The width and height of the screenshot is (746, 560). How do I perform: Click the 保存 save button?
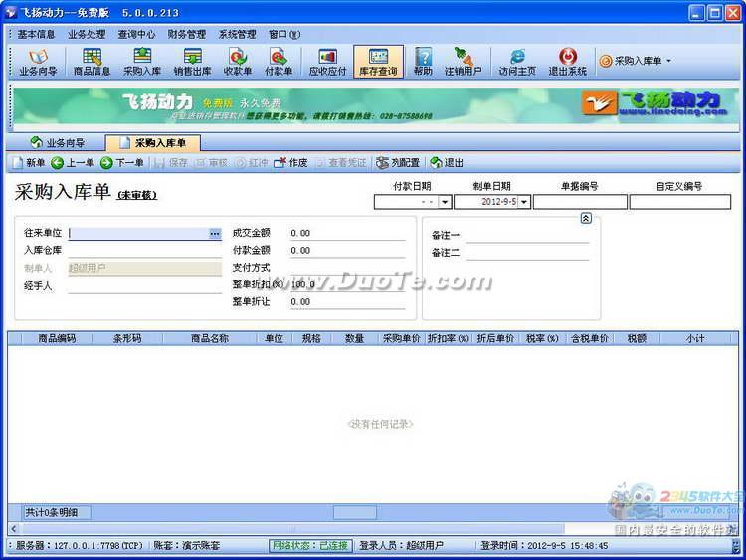[x=171, y=163]
